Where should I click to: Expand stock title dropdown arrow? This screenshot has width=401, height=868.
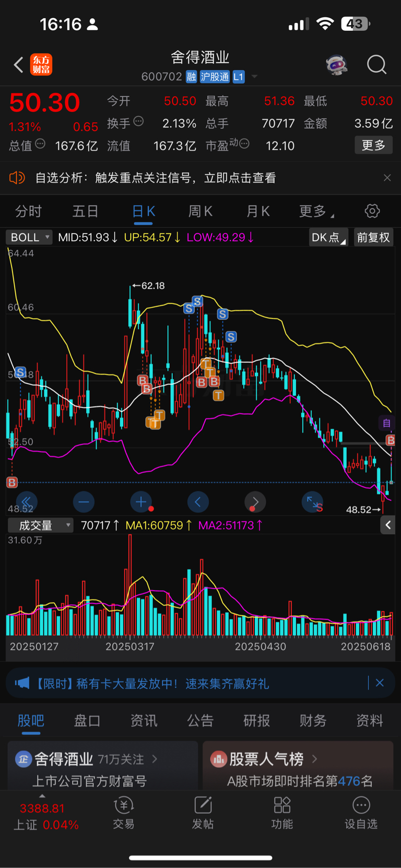pos(255,77)
